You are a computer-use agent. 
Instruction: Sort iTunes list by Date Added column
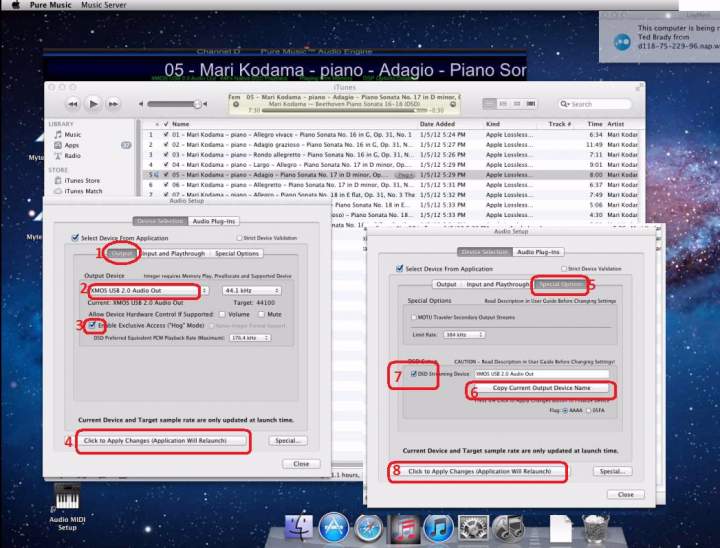point(437,124)
